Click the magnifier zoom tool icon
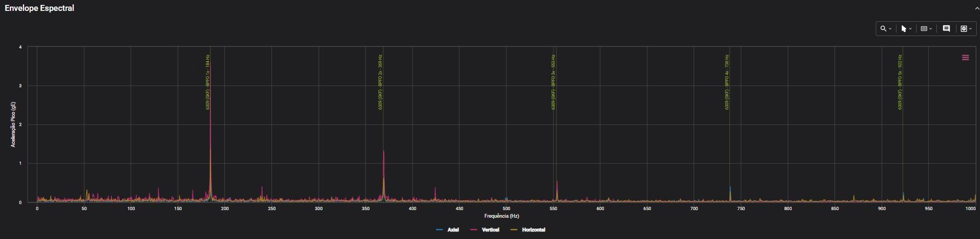Image resolution: width=980 pixels, height=239 pixels. tap(883, 29)
